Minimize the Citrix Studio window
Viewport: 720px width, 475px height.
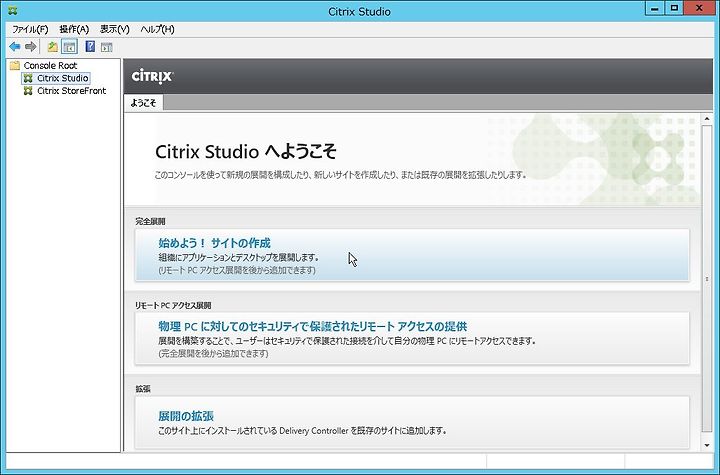654,8
